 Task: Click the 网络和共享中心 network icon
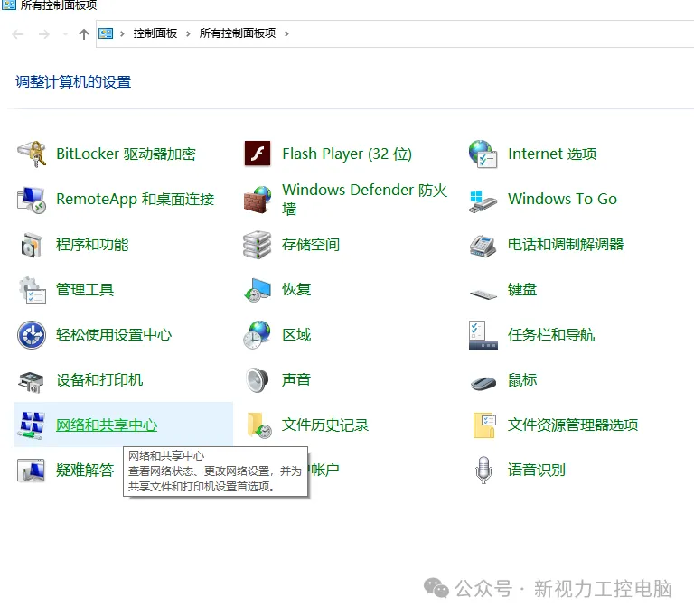32,425
